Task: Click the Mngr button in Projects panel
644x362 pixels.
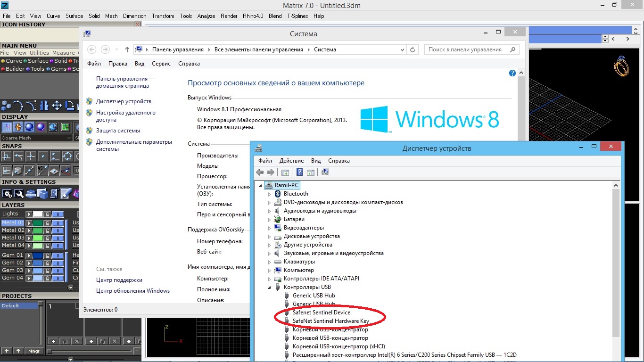Action: [34, 351]
